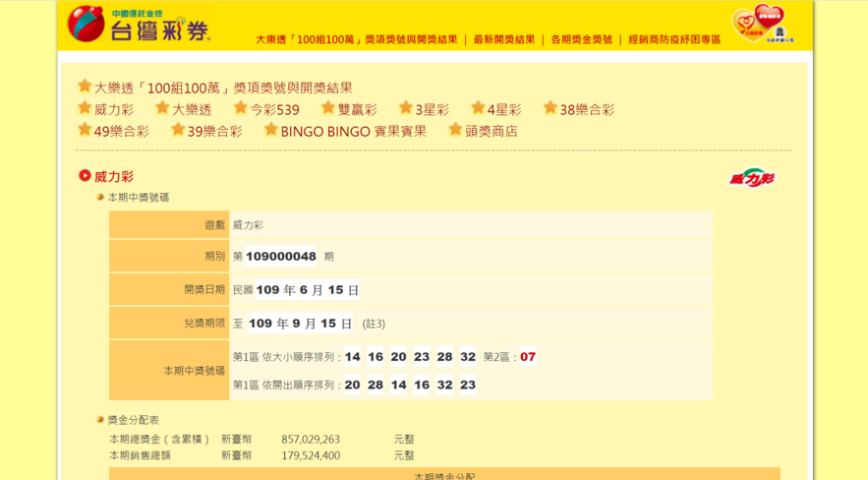This screenshot has height=480, width=868.
Task: Click the star icon before 3星彩
Action: [x=406, y=108]
